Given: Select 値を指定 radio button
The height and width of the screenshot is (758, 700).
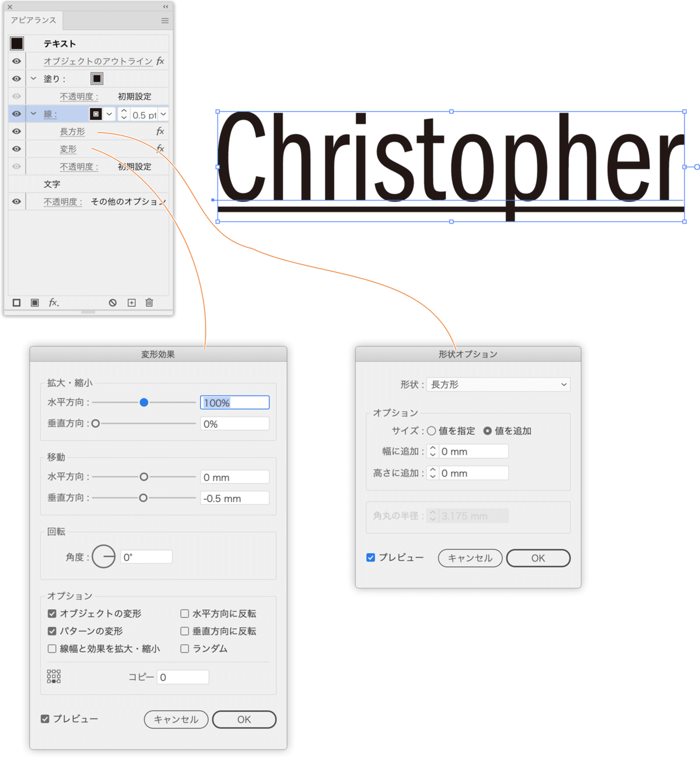Looking at the screenshot, I should click(431, 431).
